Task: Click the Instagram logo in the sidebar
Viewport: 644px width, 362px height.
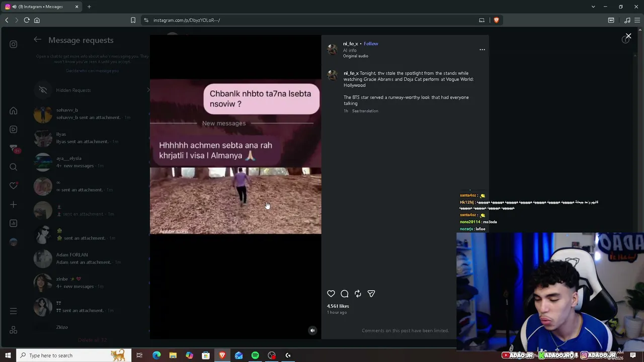Action: [14, 44]
